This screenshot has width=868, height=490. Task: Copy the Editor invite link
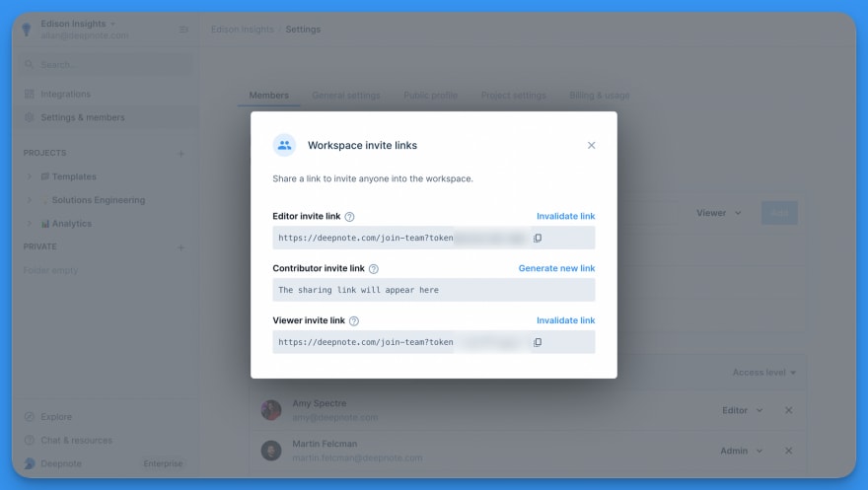[538, 238]
